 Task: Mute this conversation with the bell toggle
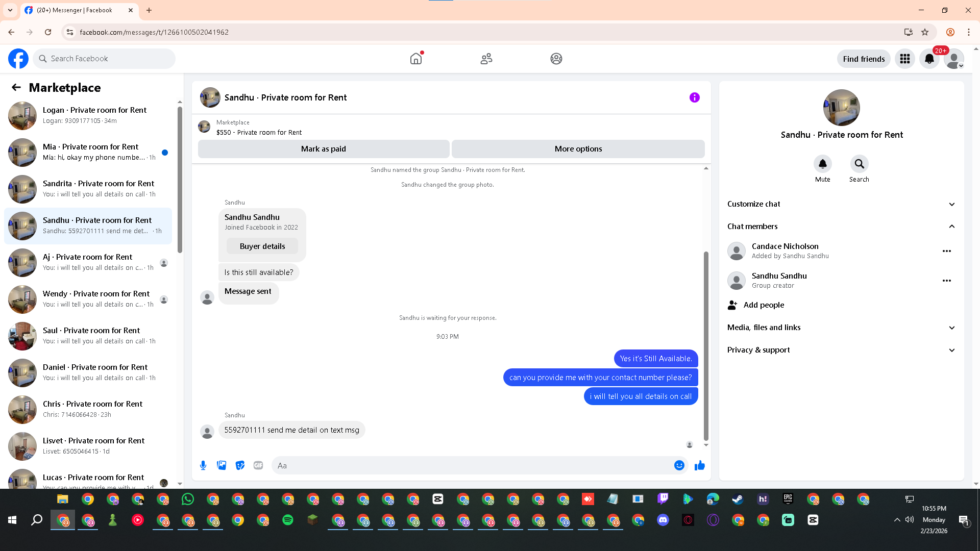tap(822, 164)
